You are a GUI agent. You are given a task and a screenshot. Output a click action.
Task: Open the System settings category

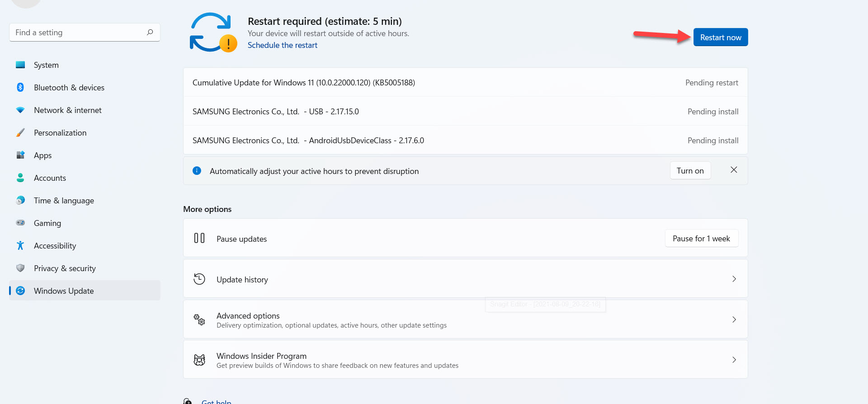[x=46, y=65]
